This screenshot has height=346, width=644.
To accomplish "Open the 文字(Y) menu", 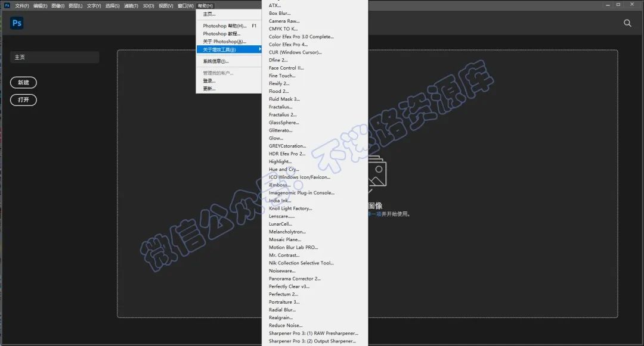I will [94, 6].
